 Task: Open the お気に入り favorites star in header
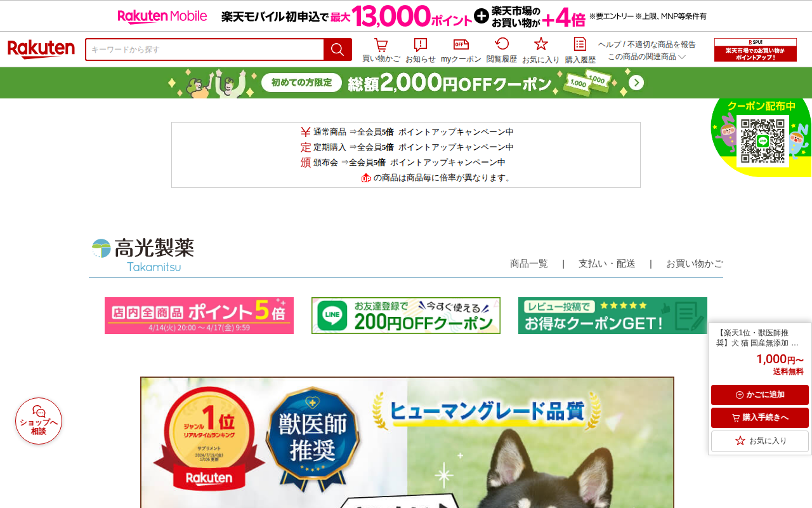[x=540, y=50]
